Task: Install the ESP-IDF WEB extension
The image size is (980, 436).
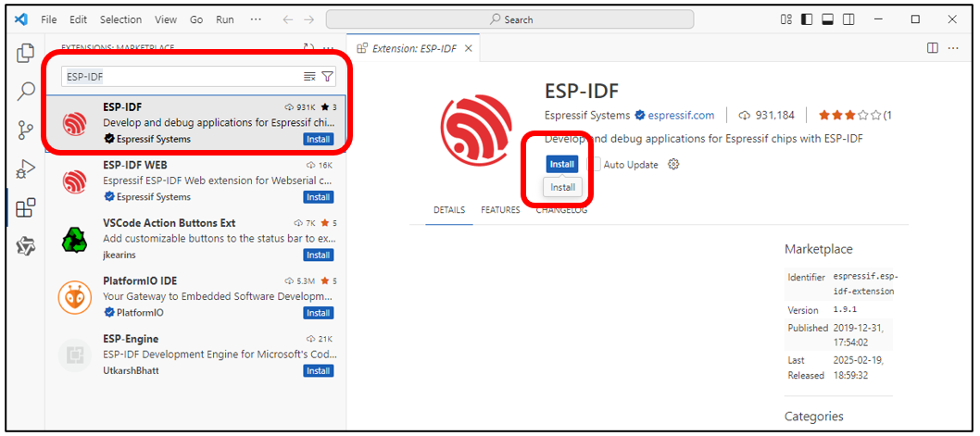Action: [x=318, y=197]
